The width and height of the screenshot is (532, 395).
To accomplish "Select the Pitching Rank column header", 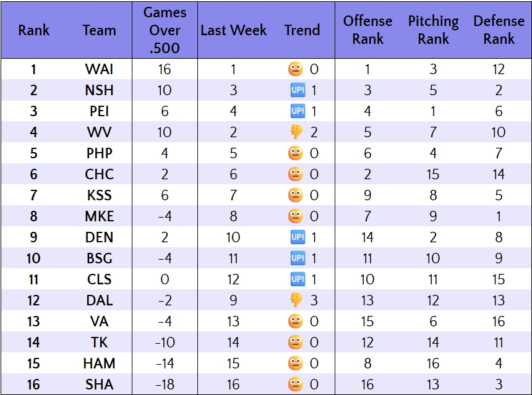I will [x=433, y=30].
